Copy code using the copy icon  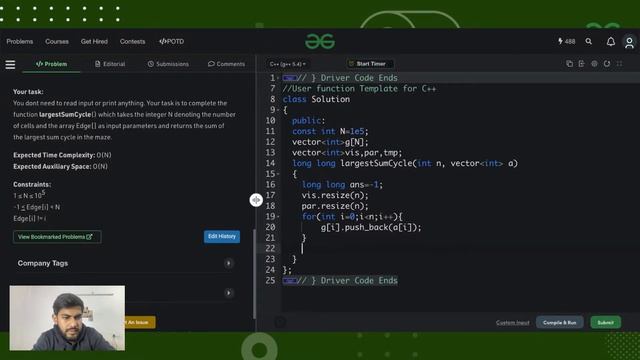tap(569, 64)
